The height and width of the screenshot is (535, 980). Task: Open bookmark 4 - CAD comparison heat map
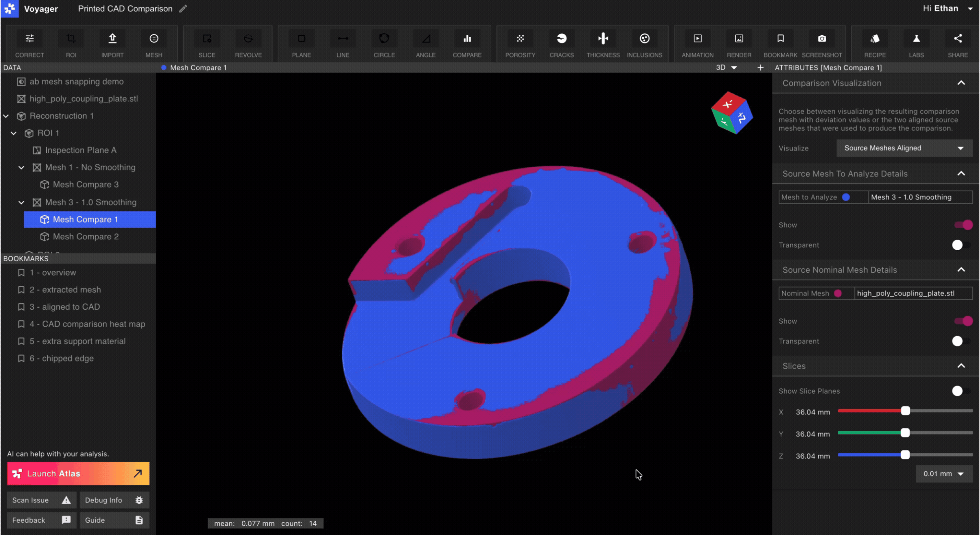[x=87, y=324]
